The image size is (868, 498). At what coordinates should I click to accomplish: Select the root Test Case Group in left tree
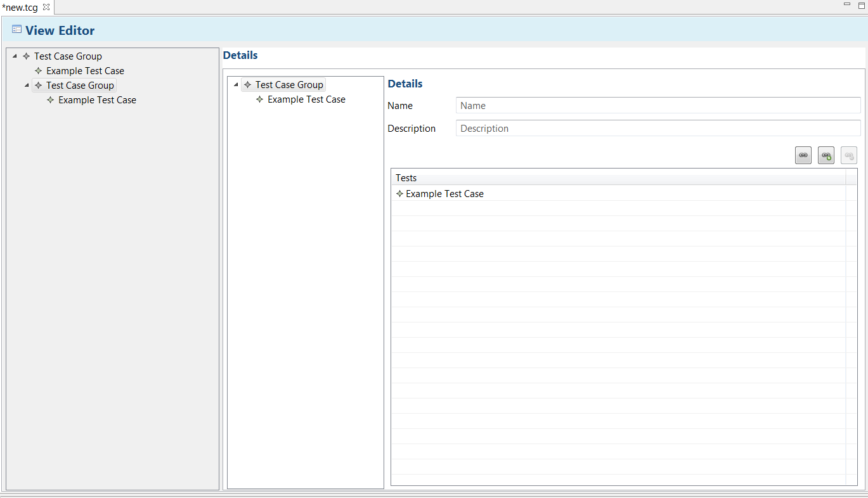click(x=68, y=56)
